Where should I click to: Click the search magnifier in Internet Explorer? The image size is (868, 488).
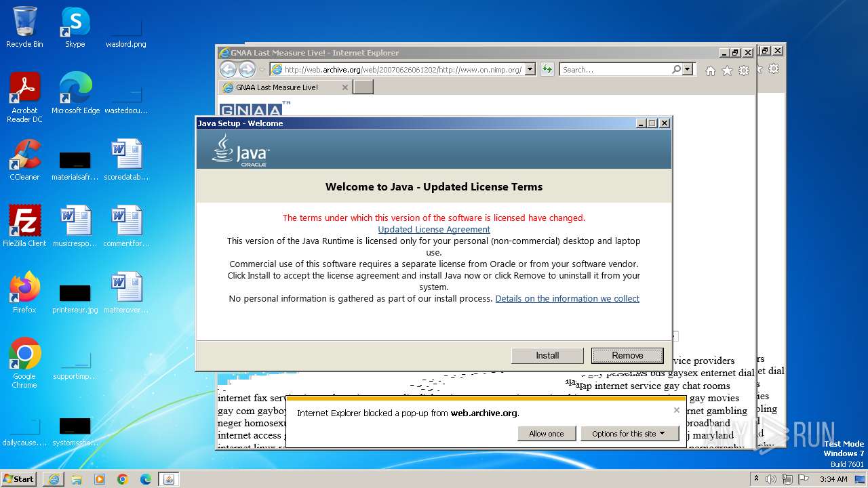click(x=676, y=69)
